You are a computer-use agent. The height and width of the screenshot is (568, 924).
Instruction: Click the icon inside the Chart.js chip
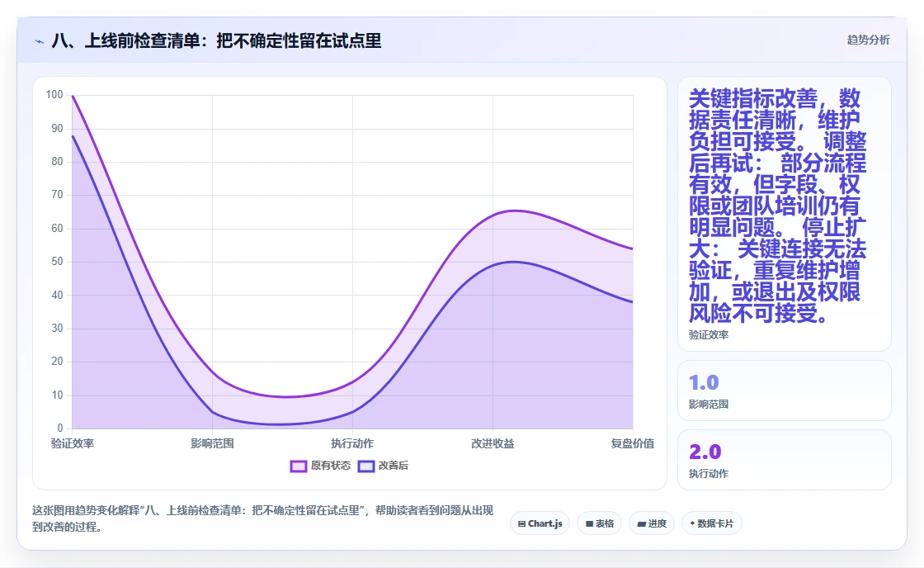point(521,523)
